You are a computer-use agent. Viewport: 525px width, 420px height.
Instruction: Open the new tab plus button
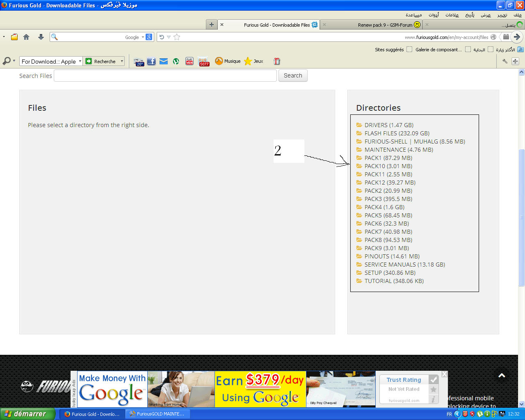212,25
